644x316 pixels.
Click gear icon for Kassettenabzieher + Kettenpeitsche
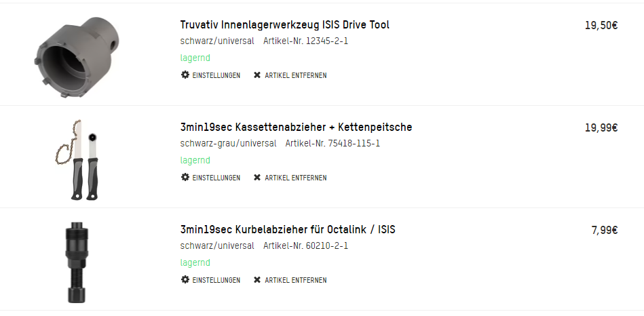185,178
